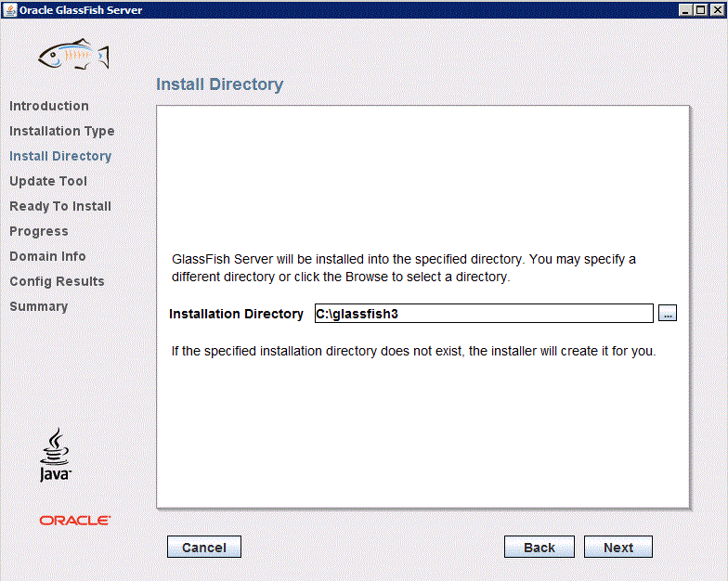Click the Install Directory page heading
This screenshot has width=728, height=581.
pyautogui.click(x=219, y=84)
